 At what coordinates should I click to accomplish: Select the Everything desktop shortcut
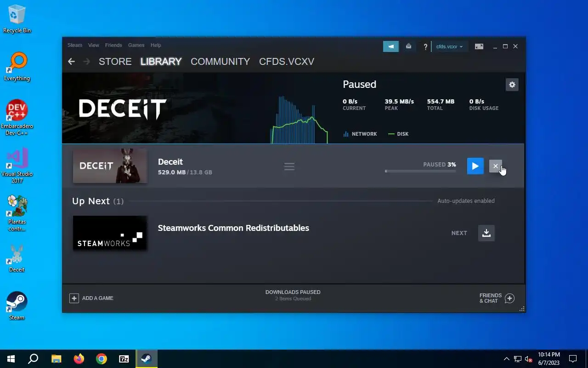[17, 67]
